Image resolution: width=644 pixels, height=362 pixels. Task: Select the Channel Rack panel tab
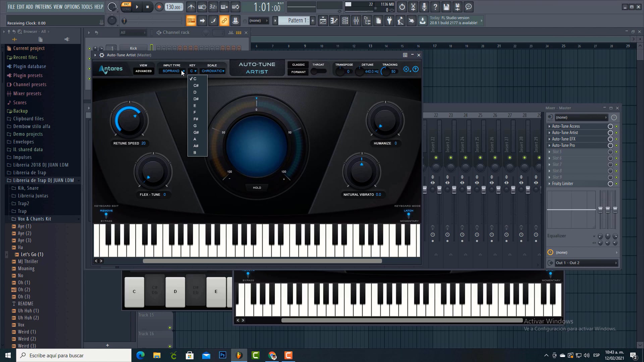176,32
